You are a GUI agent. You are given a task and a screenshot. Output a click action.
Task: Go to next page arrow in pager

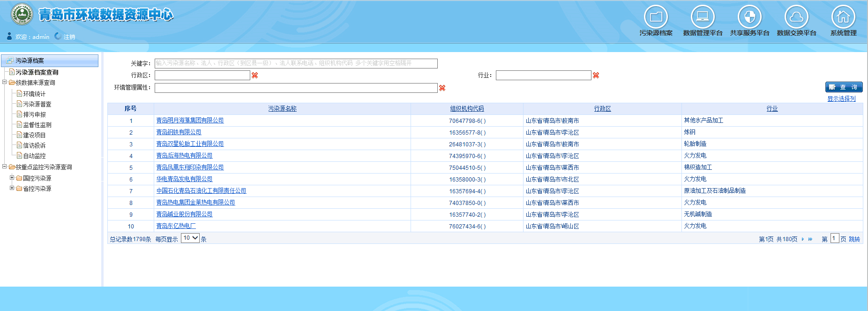coord(803,239)
